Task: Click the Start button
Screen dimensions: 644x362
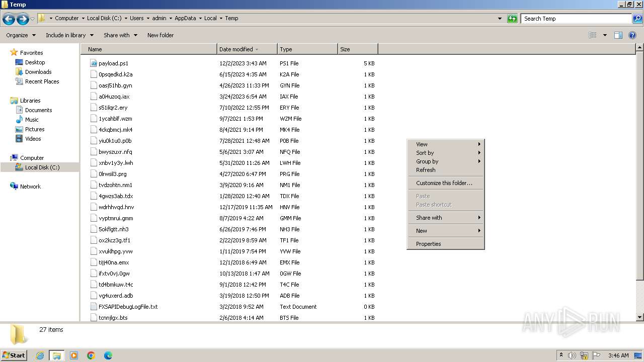Action: coord(14,355)
